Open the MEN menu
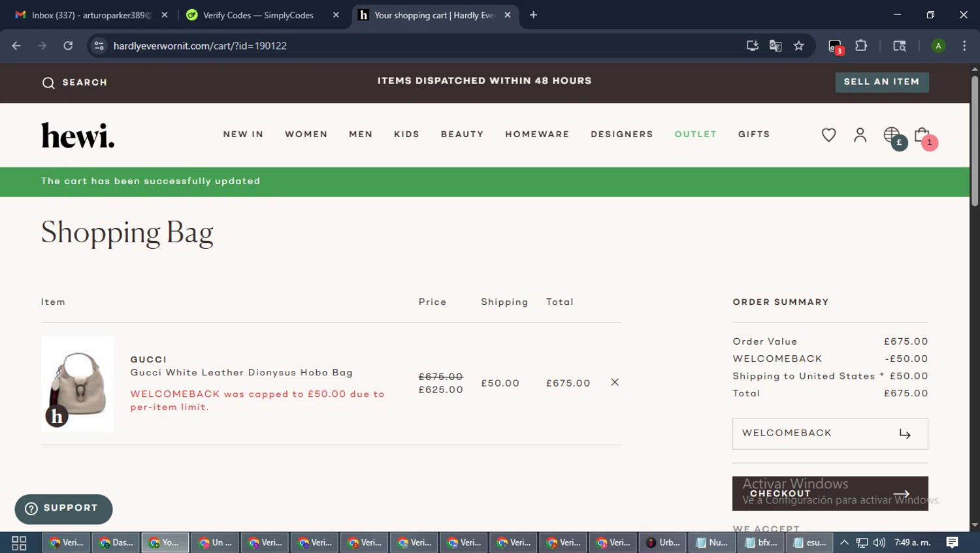Image resolution: width=980 pixels, height=553 pixels. (361, 134)
